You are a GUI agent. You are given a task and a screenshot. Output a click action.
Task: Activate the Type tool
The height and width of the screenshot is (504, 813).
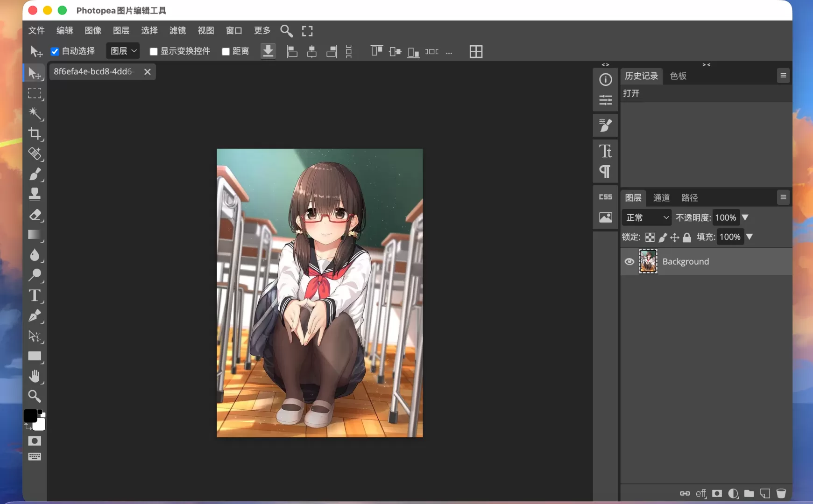tap(35, 295)
